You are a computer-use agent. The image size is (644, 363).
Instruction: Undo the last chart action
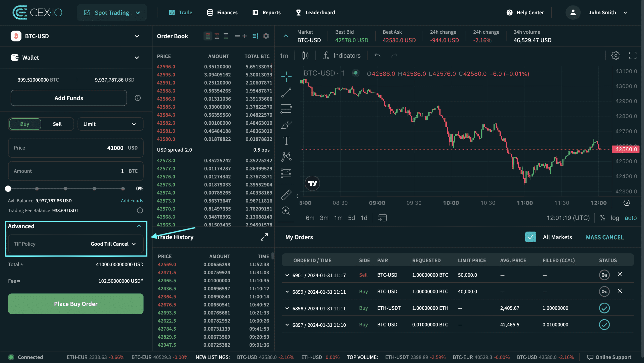click(377, 56)
